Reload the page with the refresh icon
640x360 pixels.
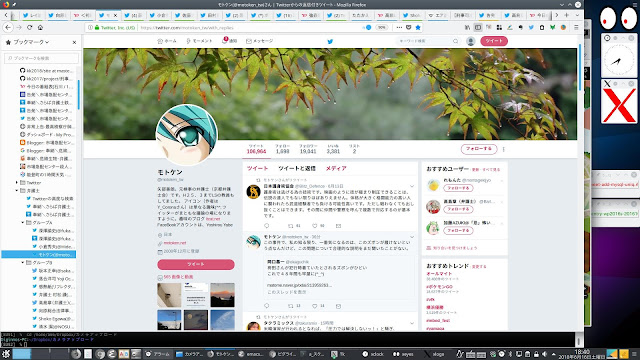point(29,27)
